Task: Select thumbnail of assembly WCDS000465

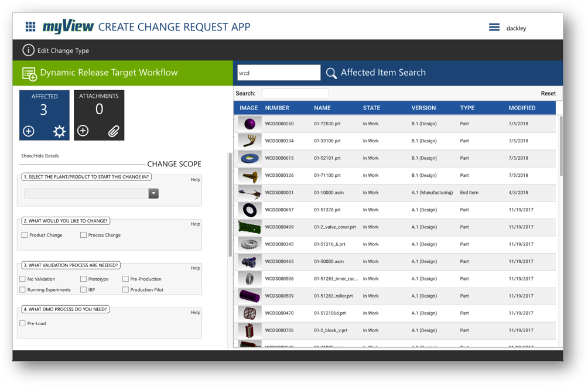Action: (x=249, y=261)
